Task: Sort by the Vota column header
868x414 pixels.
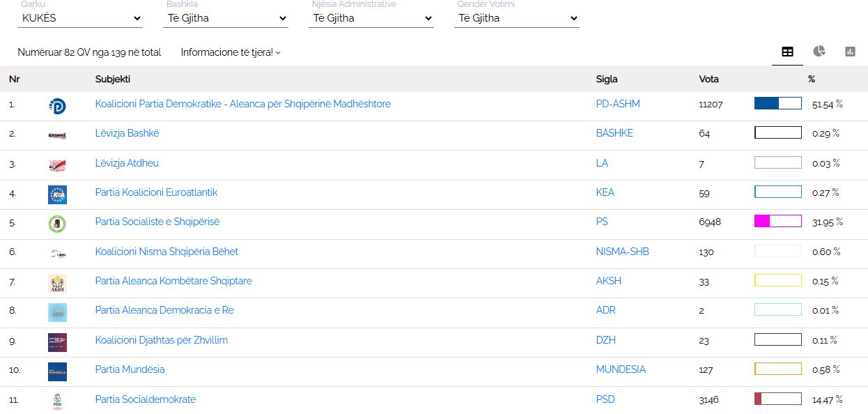Action: coord(708,79)
